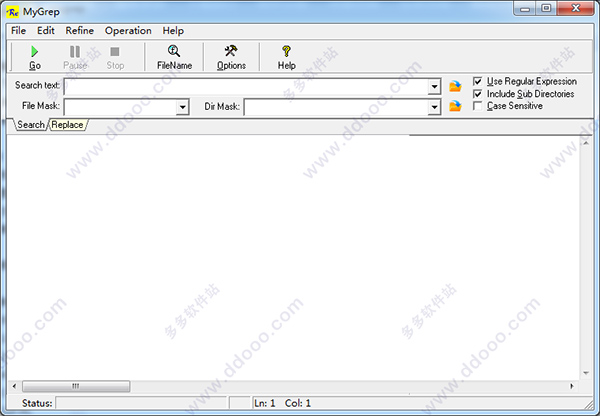600x416 pixels.
Task: Click the Status field in status bar
Action: [141, 403]
